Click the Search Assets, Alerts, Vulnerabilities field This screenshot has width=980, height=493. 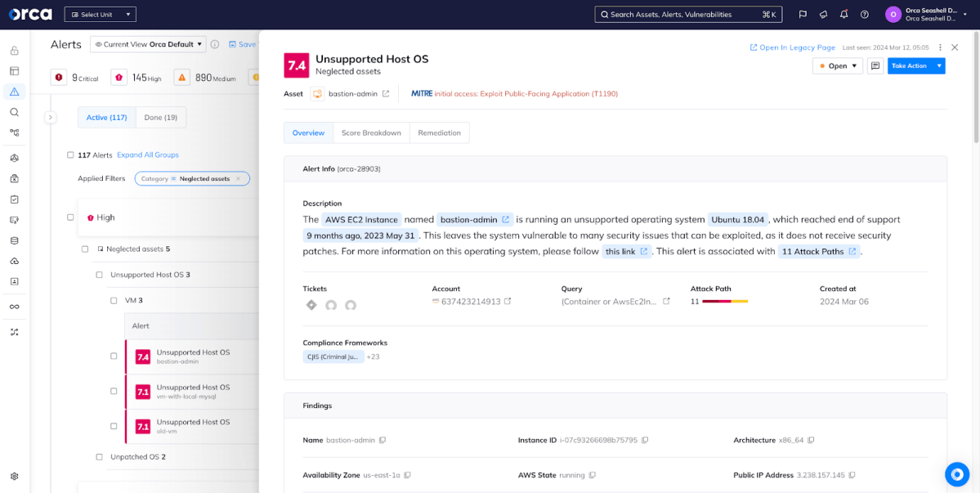(x=687, y=14)
